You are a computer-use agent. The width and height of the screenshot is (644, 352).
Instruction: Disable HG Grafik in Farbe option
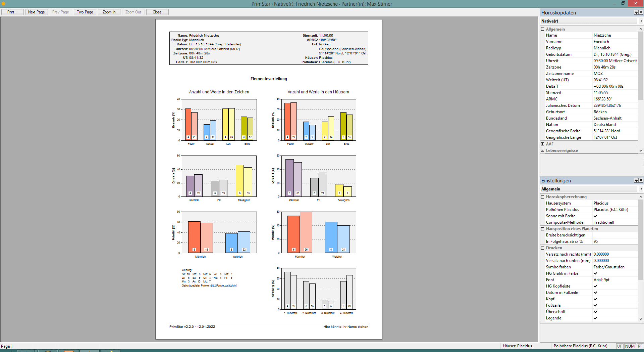point(595,273)
